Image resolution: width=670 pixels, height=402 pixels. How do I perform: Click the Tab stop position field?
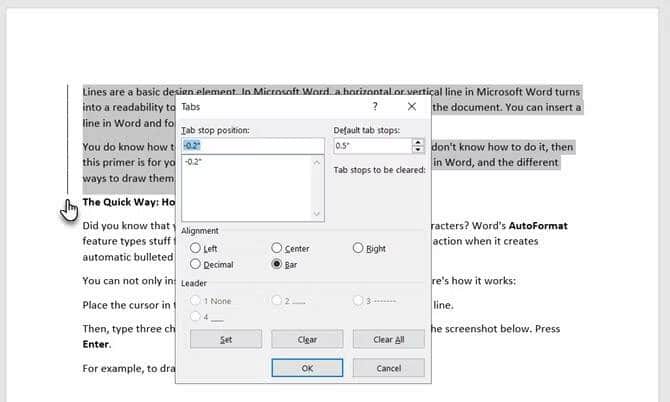pyautogui.click(x=253, y=146)
